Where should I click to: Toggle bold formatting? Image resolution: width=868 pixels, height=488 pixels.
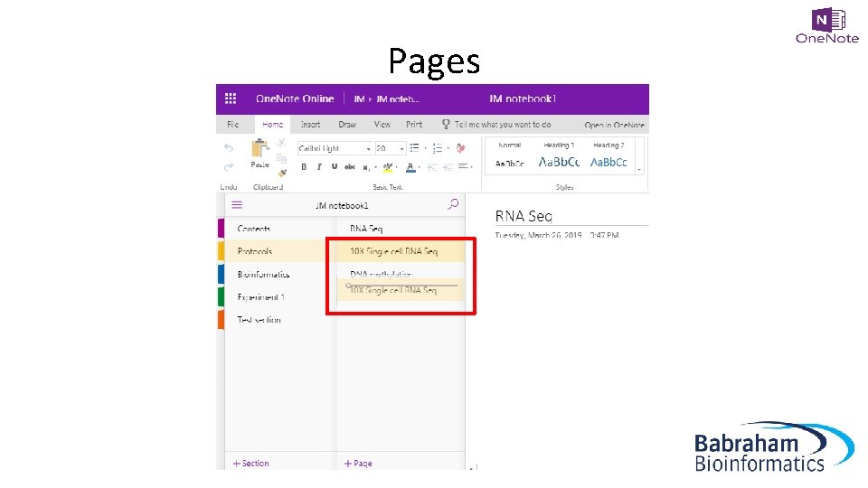coord(304,166)
